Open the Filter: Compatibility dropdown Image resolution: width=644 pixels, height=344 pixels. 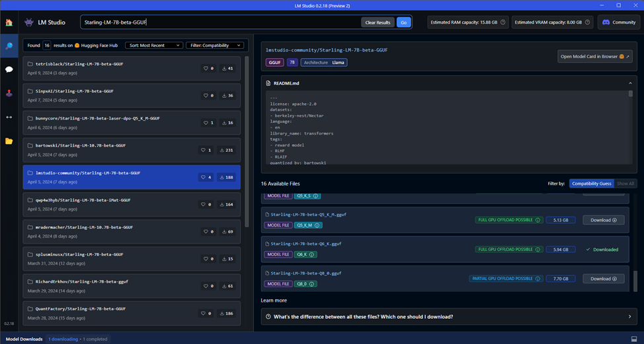[x=215, y=46]
